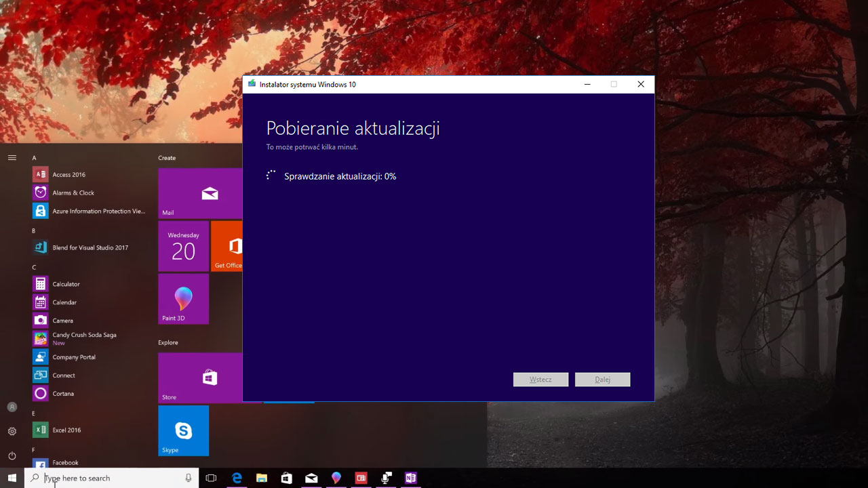The image size is (868, 488).
Task: Click the search microphone icon
Action: [189, 478]
